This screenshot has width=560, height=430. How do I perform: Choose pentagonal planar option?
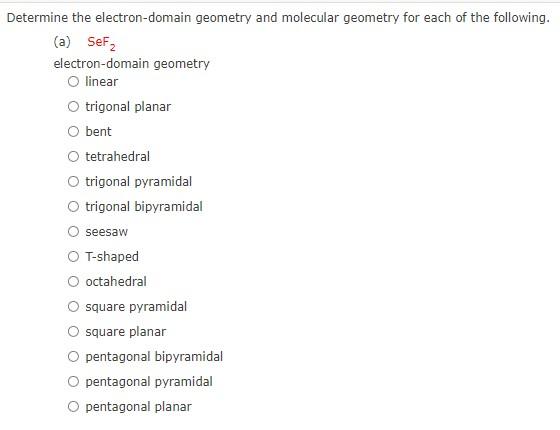(x=73, y=406)
